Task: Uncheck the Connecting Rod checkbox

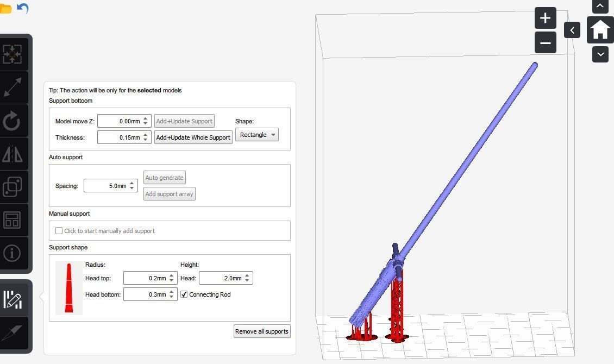Action: (x=184, y=294)
